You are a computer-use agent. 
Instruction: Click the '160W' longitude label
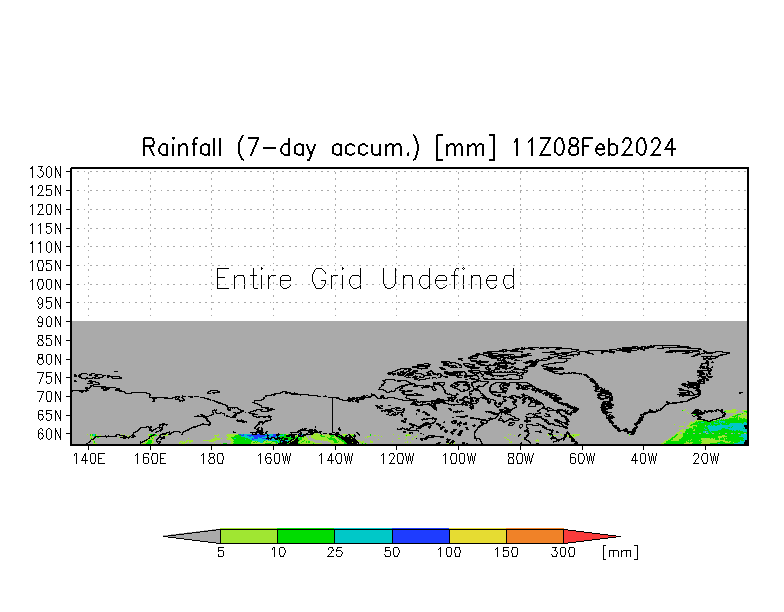tap(274, 458)
